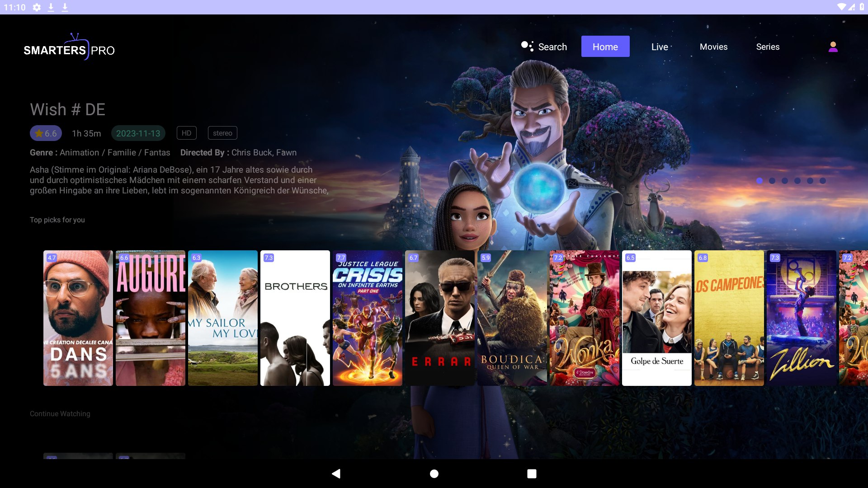
Task: Click the Series navigation menu item
Action: (x=768, y=47)
